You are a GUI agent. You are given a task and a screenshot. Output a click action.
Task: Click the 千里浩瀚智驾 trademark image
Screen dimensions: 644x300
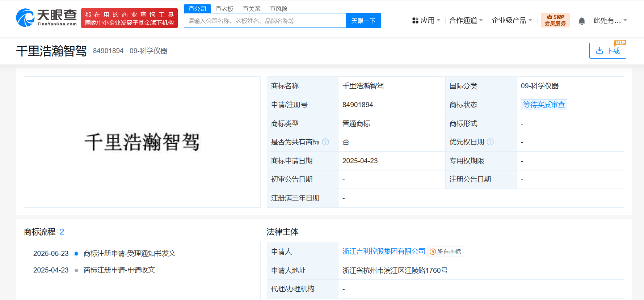pos(142,142)
